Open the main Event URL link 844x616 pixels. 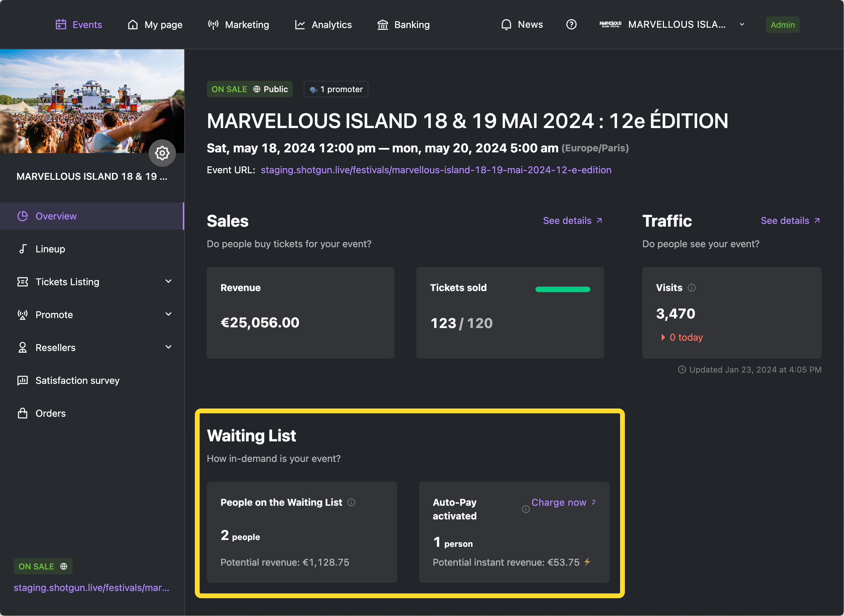[x=436, y=169]
